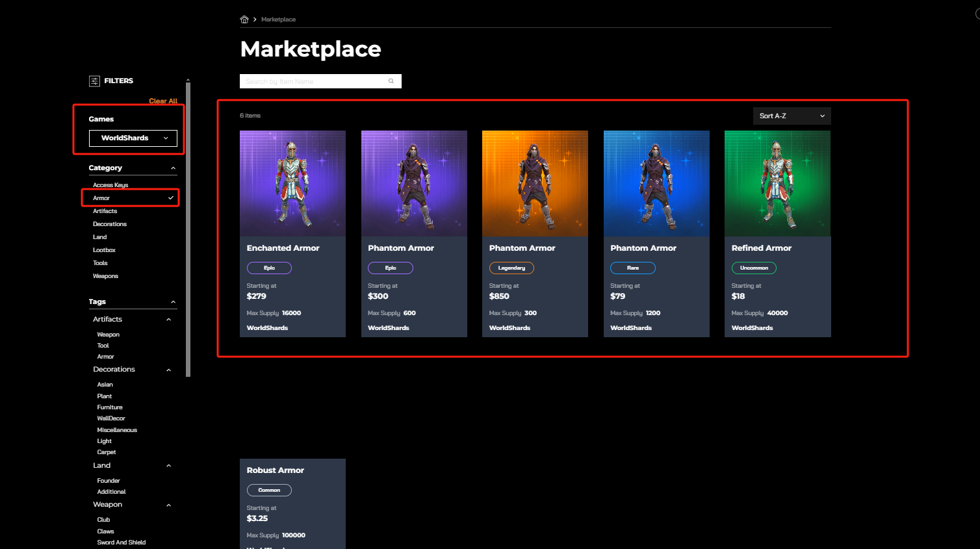Click the Clear All filters link
Viewport: 980px width, 549px height.
pyautogui.click(x=163, y=101)
